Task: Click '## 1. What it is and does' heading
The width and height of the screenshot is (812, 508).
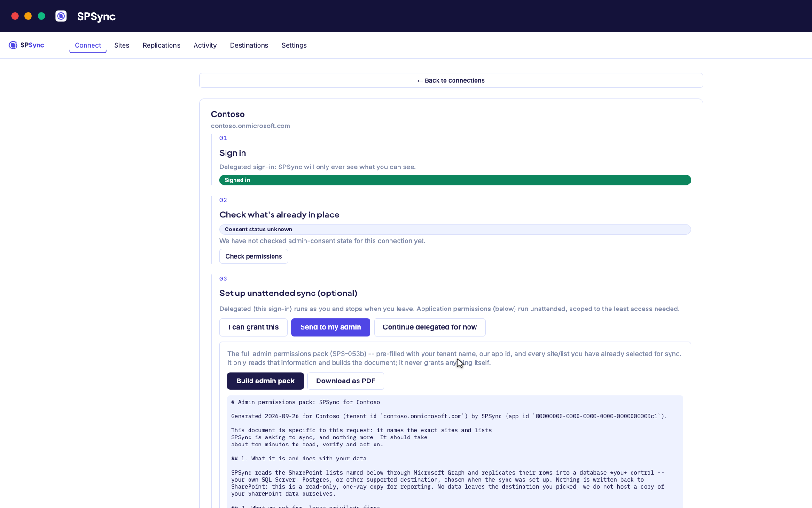Action: pyautogui.click(x=299, y=459)
